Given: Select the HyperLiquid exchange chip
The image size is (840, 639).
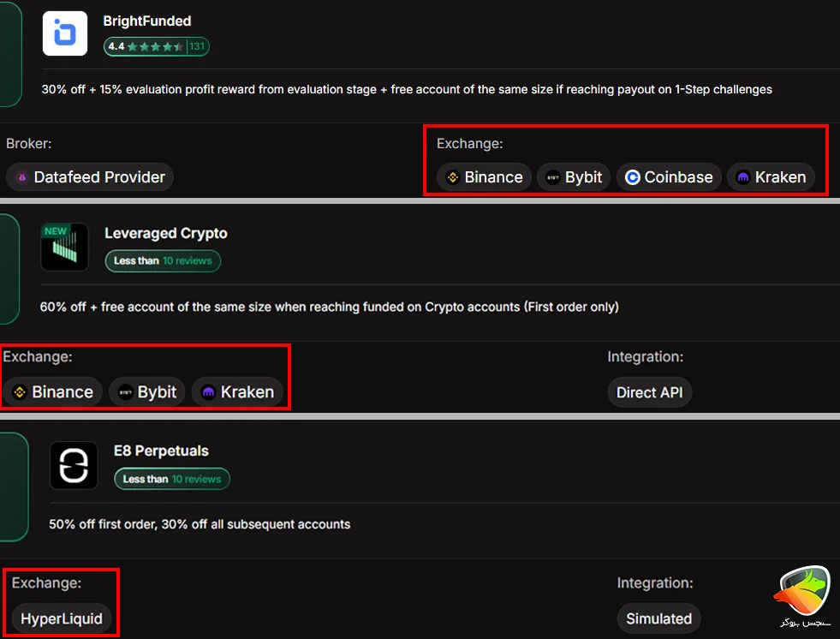Looking at the screenshot, I should coord(61,618).
